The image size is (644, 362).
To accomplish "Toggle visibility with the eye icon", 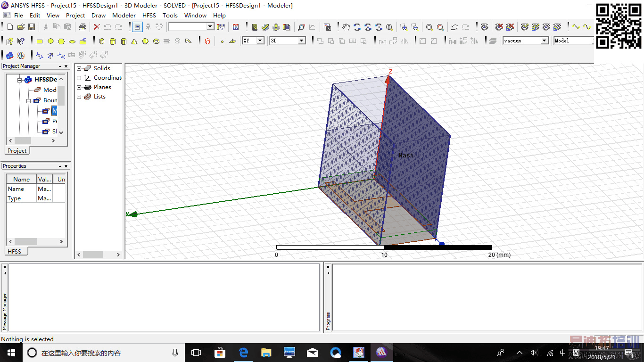I will point(484,27).
